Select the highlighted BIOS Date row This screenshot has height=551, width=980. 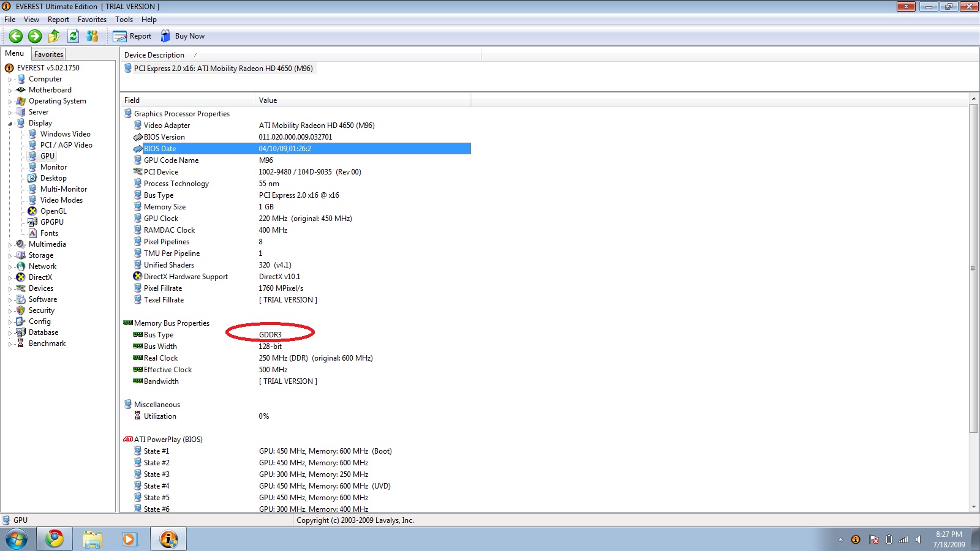(301, 149)
